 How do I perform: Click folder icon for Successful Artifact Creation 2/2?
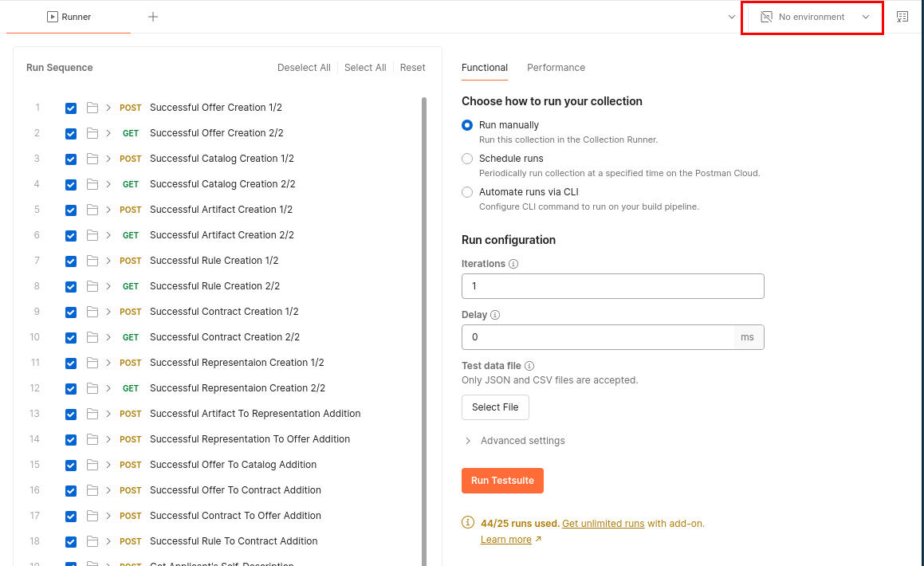(x=92, y=235)
